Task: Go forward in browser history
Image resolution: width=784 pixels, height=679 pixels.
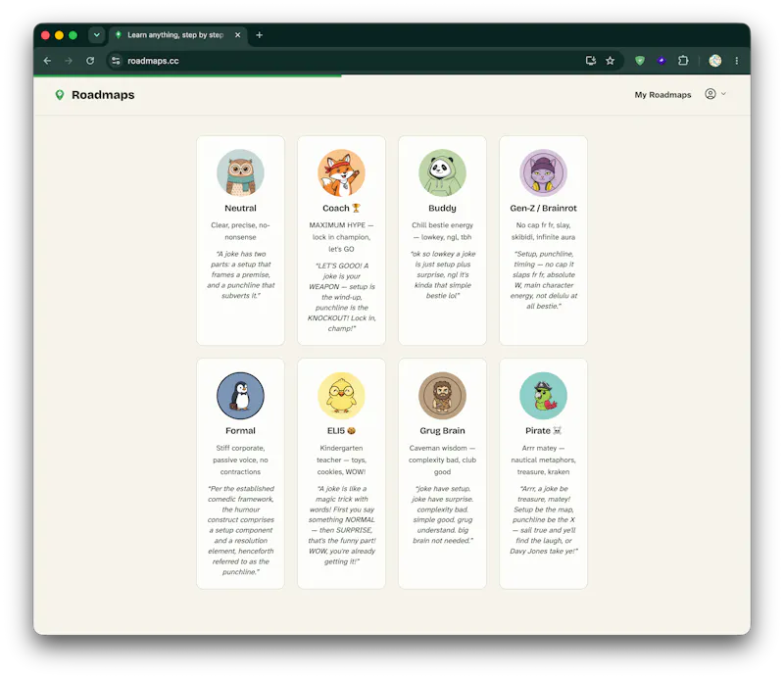Action: pyautogui.click(x=69, y=61)
